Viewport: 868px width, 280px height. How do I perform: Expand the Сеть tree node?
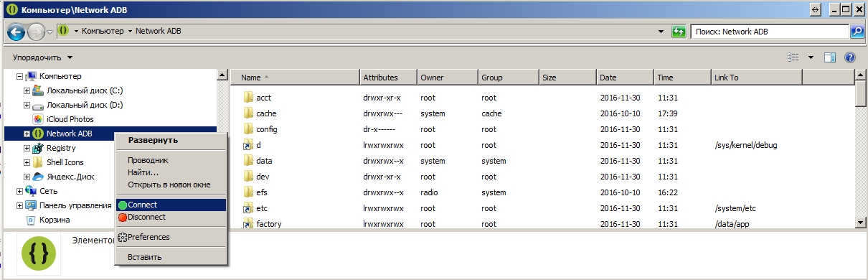click(19, 191)
